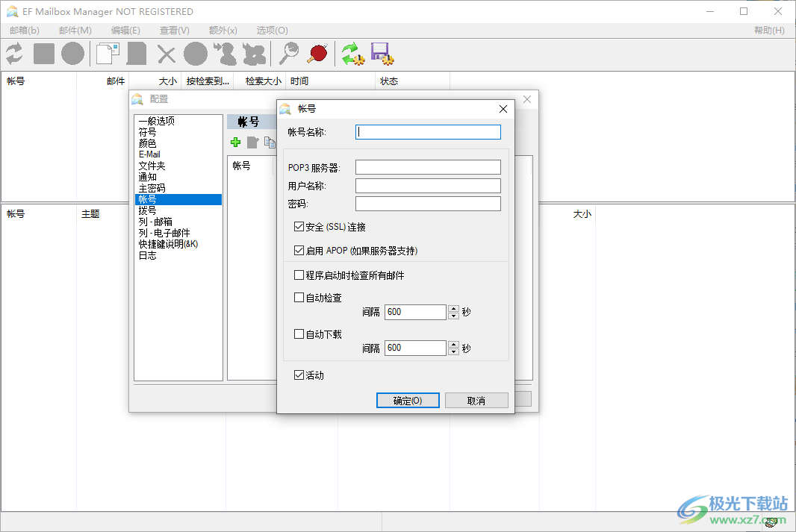Close the 配置 window with its X
The image size is (796, 532).
click(x=527, y=99)
